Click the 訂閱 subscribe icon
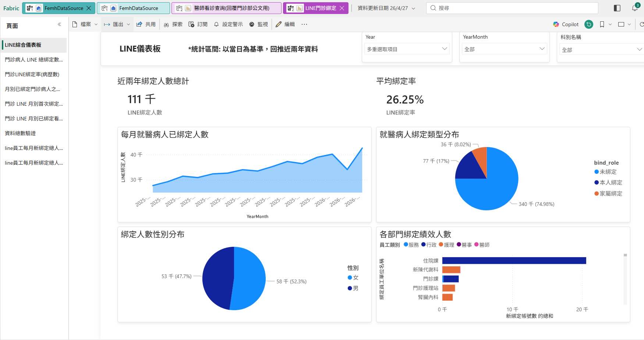The width and height of the screenshot is (644, 340). (x=198, y=24)
